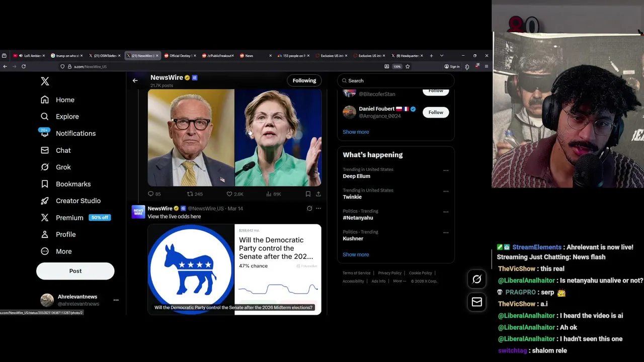Open options for Twinkie trend
Viewport: 644px width, 362px height.
(446, 191)
